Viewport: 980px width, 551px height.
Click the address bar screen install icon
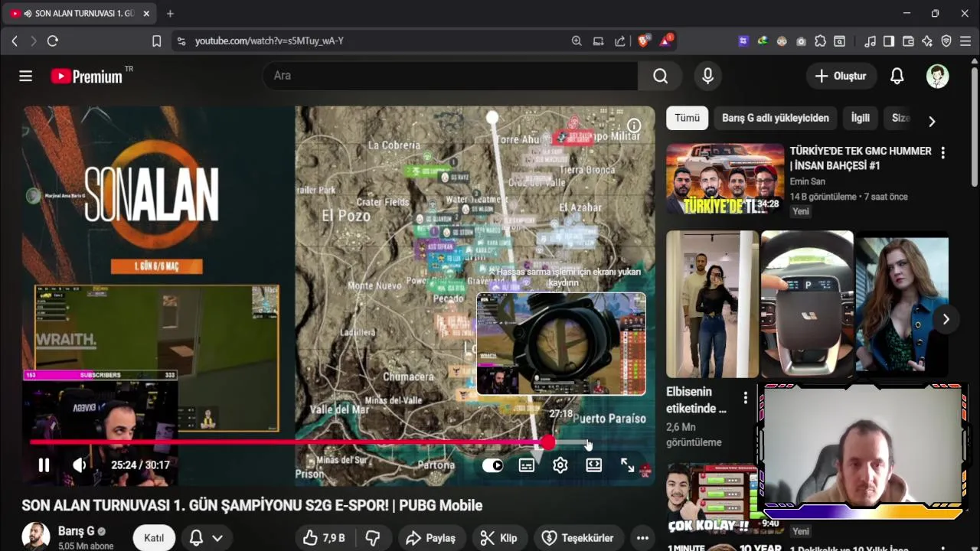pyautogui.click(x=598, y=41)
